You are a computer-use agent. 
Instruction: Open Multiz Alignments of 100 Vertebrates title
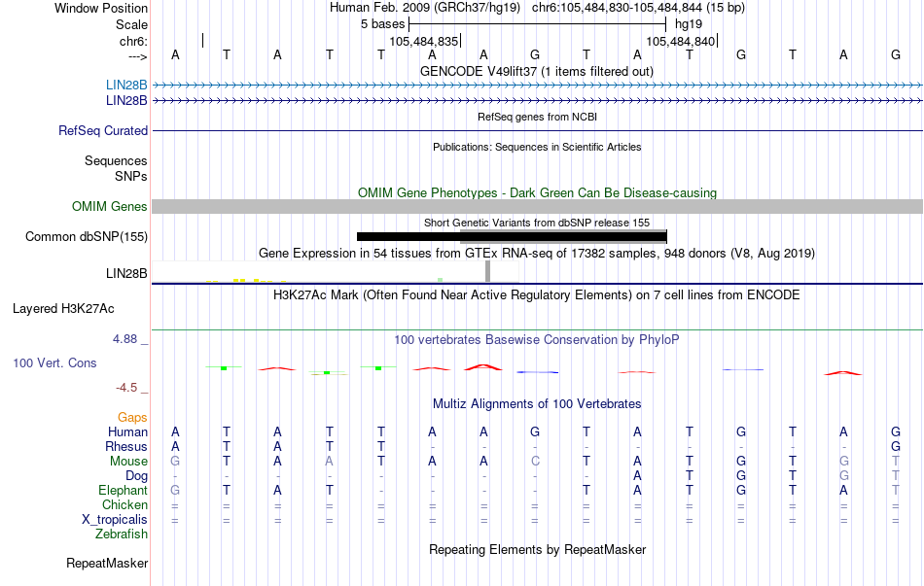(x=537, y=404)
